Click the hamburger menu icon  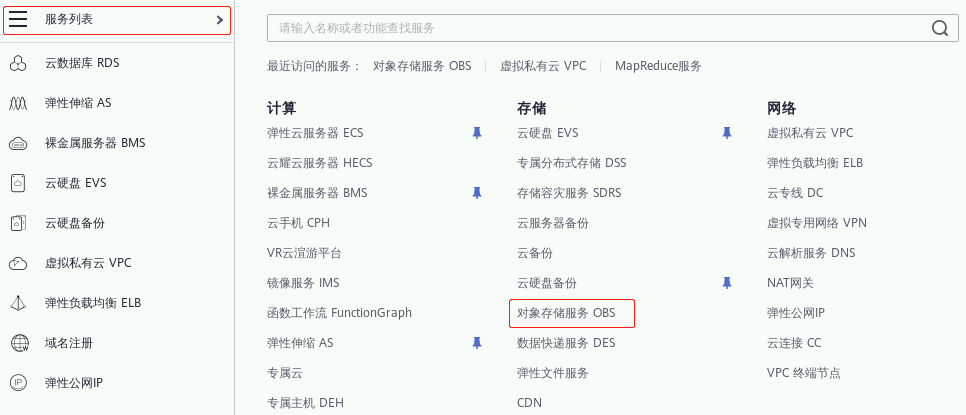(18, 20)
